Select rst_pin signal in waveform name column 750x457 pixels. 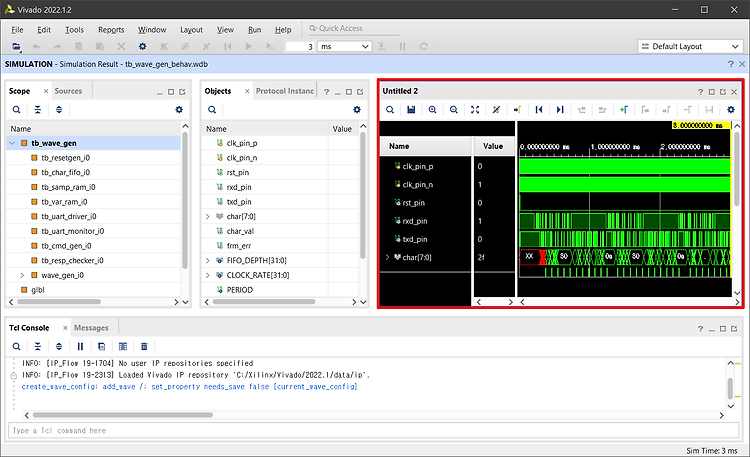pyautogui.click(x=413, y=203)
